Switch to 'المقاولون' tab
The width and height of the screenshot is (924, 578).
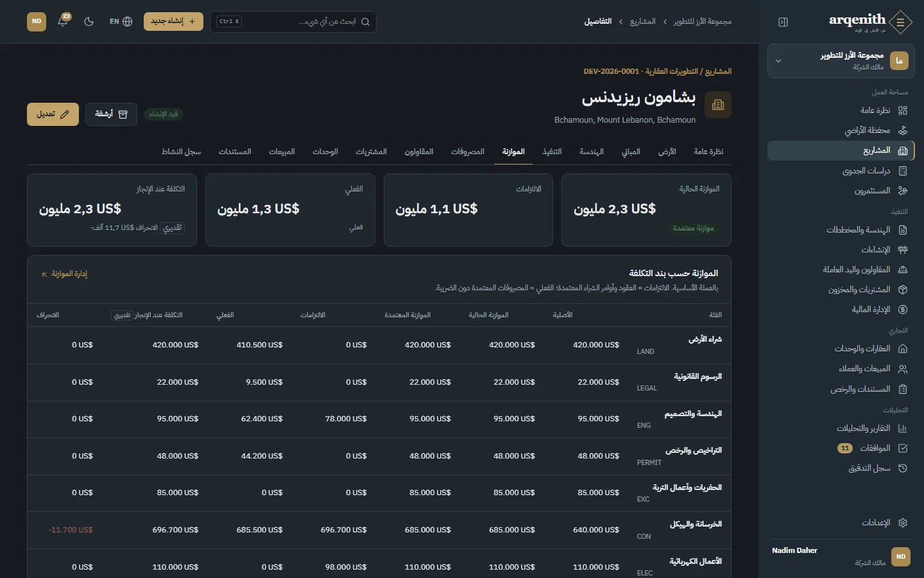pyautogui.click(x=419, y=152)
